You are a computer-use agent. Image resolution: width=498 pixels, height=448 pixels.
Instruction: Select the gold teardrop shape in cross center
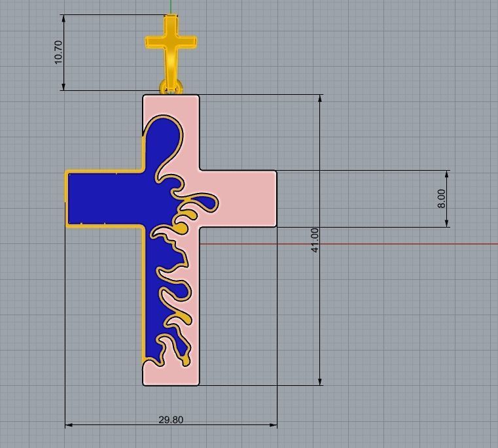181,228
